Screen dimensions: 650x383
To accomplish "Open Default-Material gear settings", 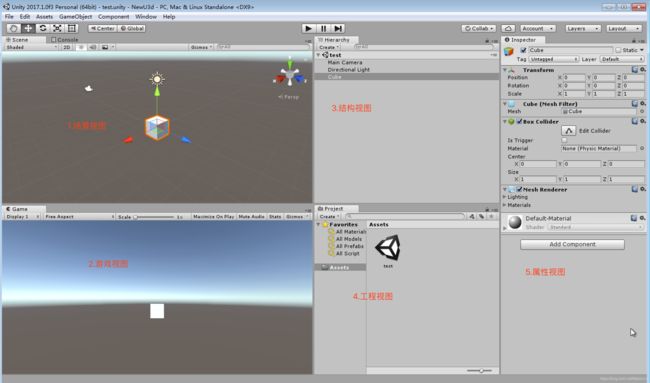I will tap(642, 218).
